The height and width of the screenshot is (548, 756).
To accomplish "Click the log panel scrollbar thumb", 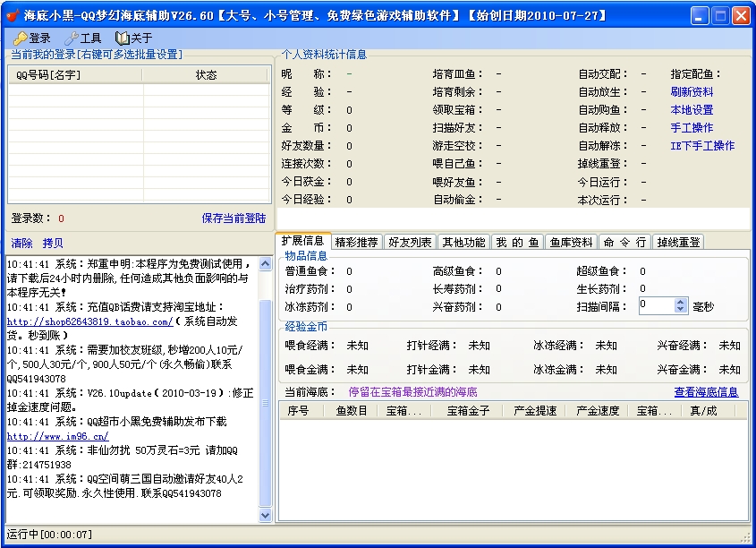I will click(x=265, y=403).
